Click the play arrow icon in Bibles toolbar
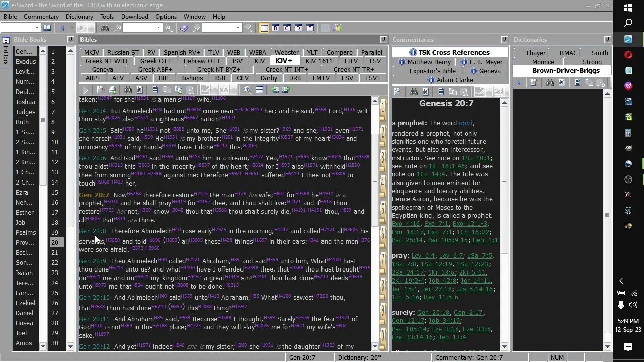 tap(85, 90)
